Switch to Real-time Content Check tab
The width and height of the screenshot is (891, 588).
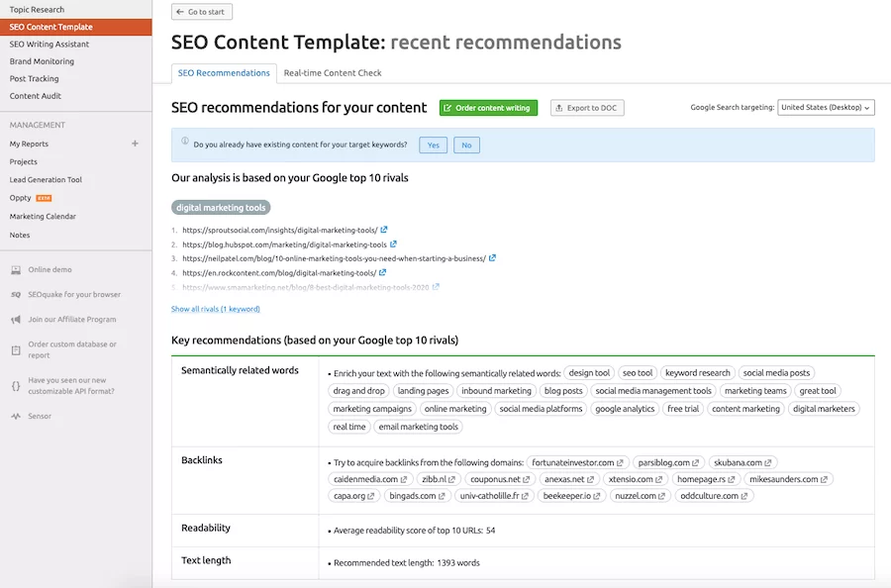pyautogui.click(x=333, y=72)
